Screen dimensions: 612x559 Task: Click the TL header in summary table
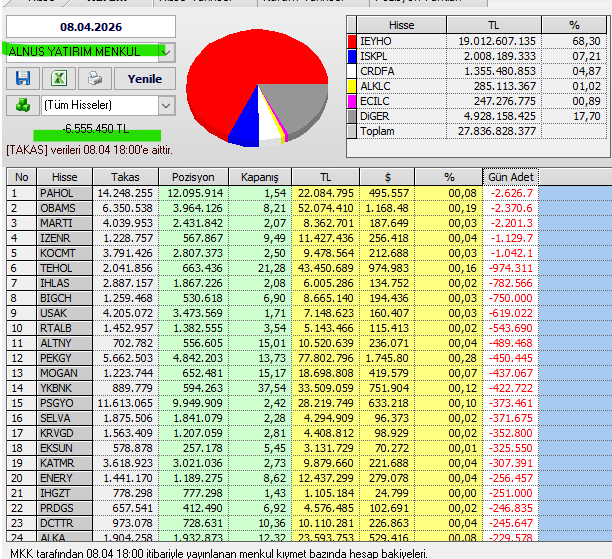click(x=494, y=25)
